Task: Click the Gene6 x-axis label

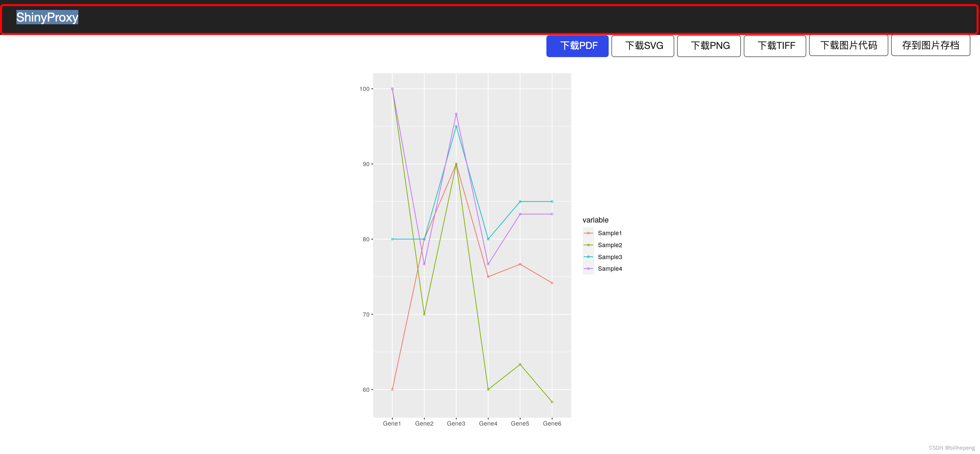Action: point(552,423)
